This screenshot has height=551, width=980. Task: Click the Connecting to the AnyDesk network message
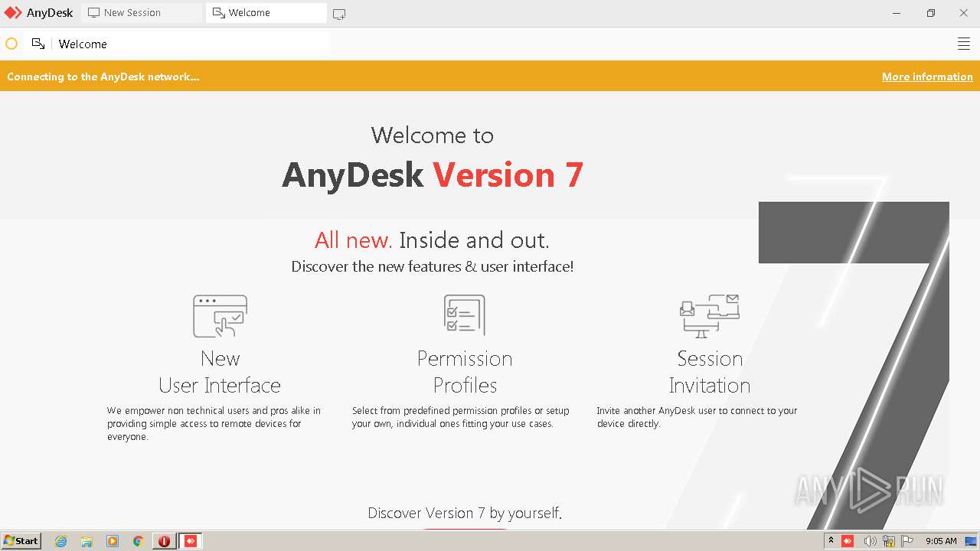click(103, 77)
